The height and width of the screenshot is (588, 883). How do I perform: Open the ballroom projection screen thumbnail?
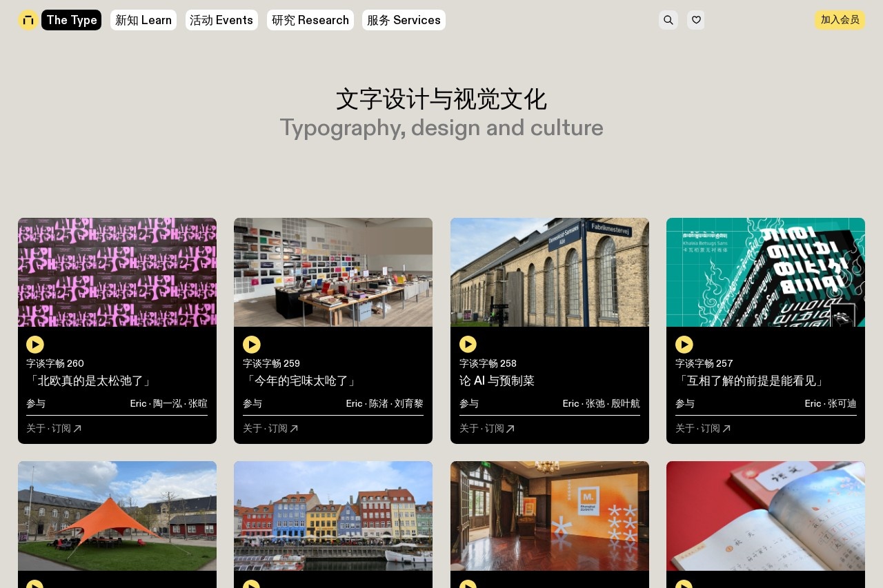550,516
